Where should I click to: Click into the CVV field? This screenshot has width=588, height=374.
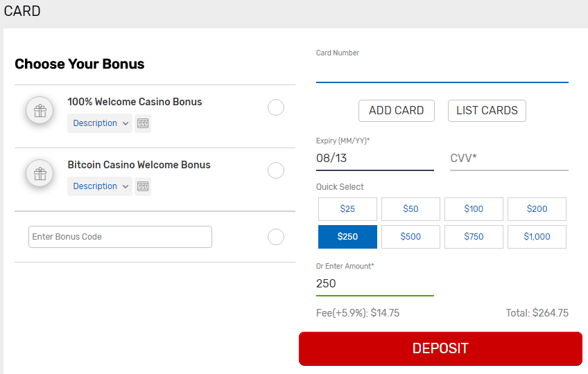[x=509, y=159]
